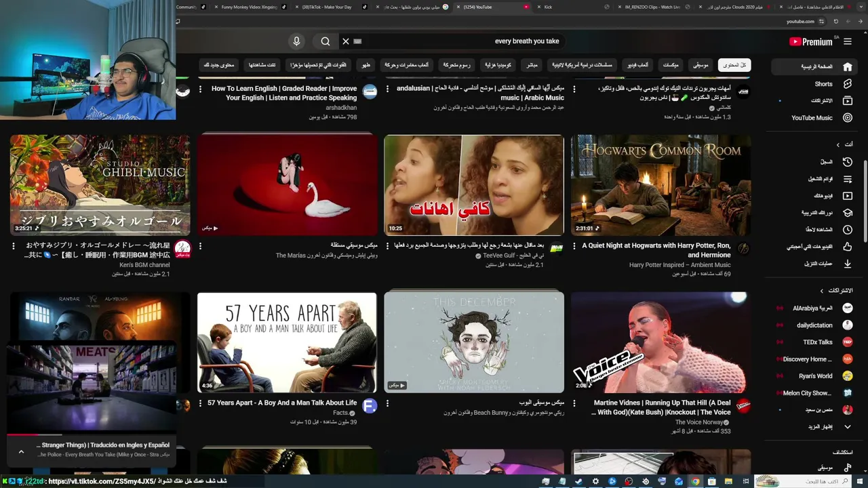Go to YouTube Premium logo home
The height and width of the screenshot is (488, 868).
[x=811, y=41]
